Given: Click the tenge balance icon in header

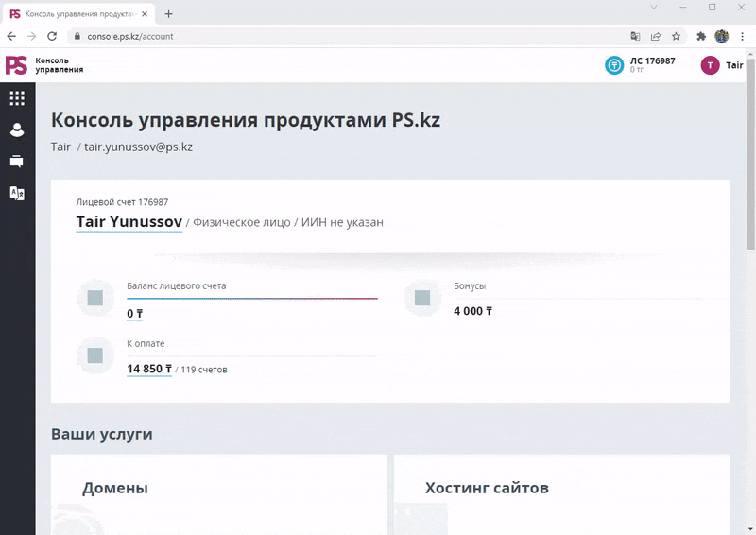Looking at the screenshot, I should coord(614,65).
